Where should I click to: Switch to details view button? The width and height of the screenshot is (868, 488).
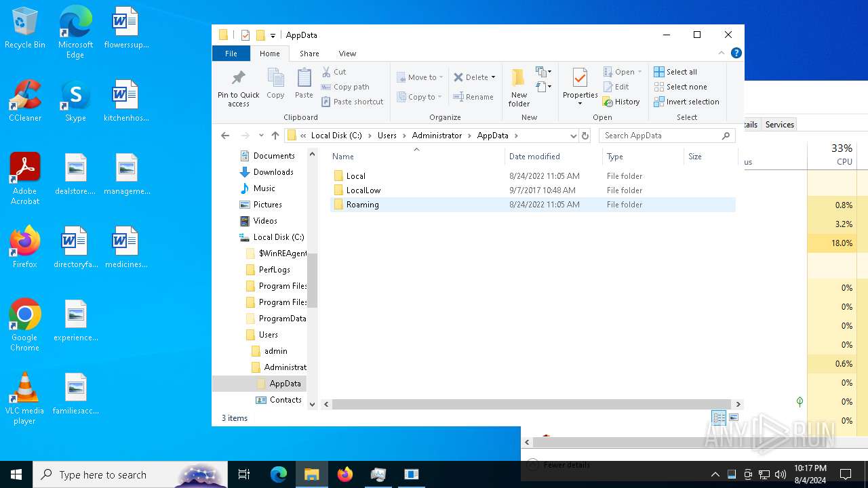[719, 418]
